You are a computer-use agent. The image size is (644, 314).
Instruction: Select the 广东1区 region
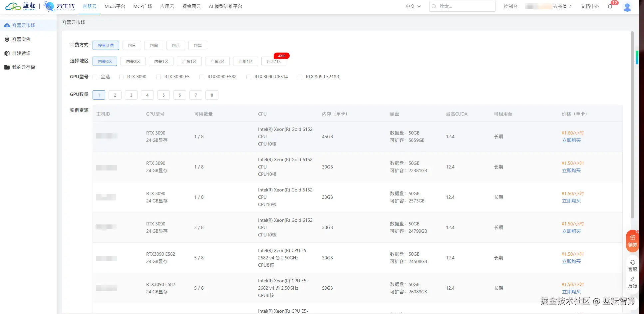[189, 61]
